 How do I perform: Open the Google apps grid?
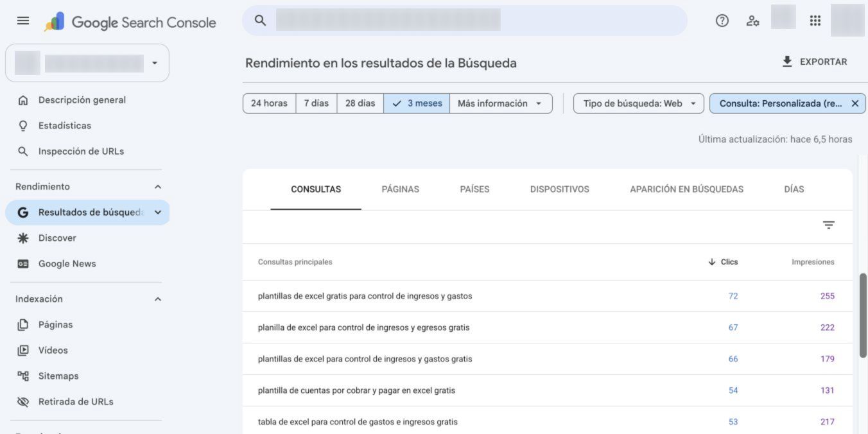(x=815, y=21)
